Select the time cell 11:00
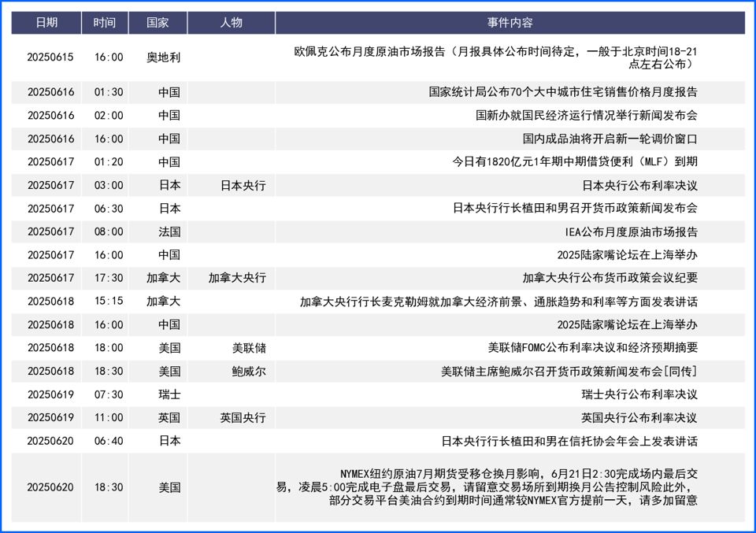Screen dimensions: 756x533 click(x=109, y=418)
